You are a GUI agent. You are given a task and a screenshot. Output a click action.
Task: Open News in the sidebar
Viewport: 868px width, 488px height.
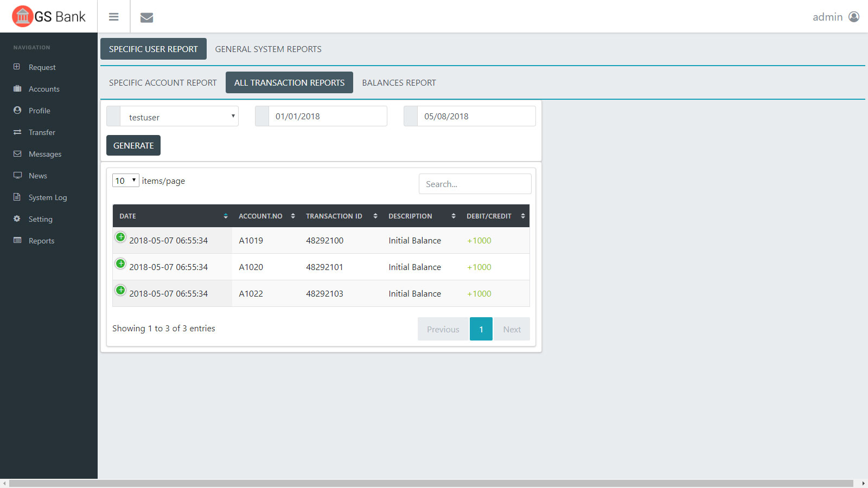(37, 176)
